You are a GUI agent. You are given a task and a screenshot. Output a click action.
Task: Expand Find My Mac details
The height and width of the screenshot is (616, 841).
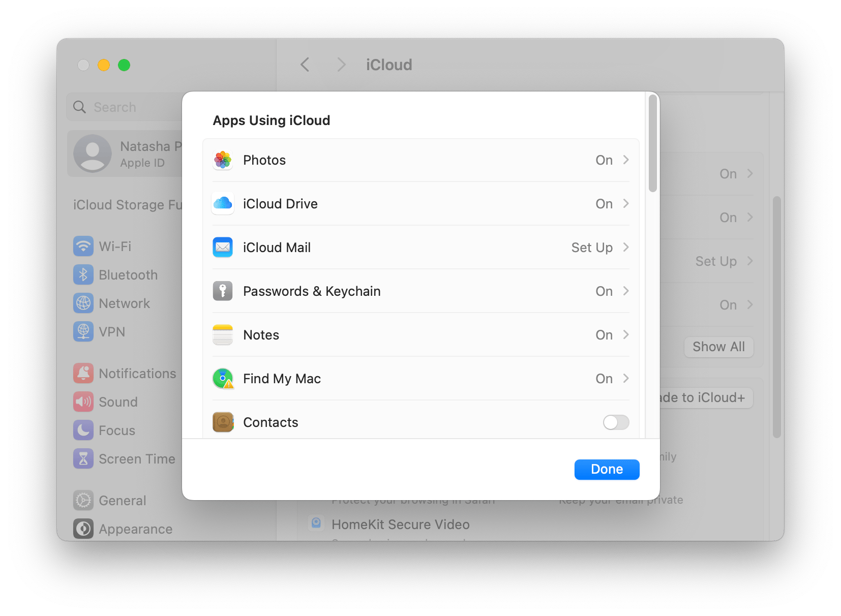click(x=625, y=378)
